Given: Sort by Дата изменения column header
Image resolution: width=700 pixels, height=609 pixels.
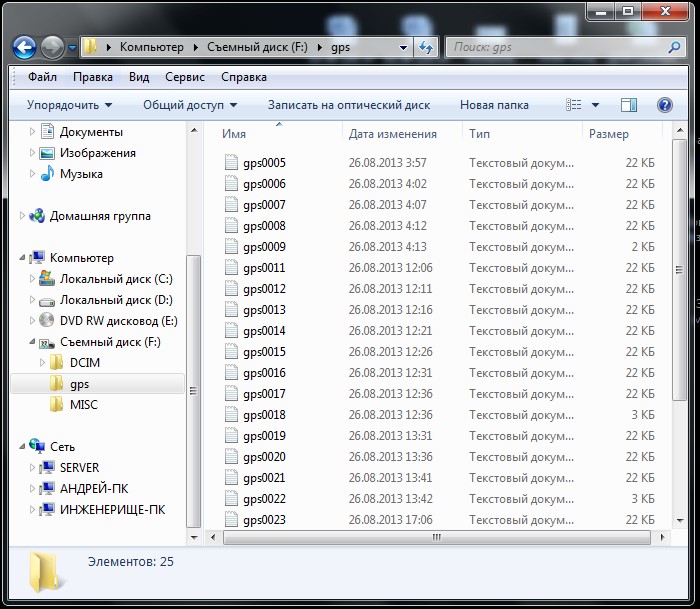Looking at the screenshot, I should point(402,133).
